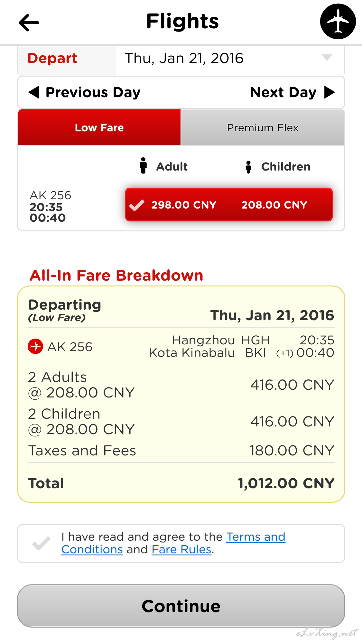Image resolution: width=362 pixels, height=644 pixels.
Task: Click the red AirAsia logo beside AK 256
Action: [x=35, y=346]
